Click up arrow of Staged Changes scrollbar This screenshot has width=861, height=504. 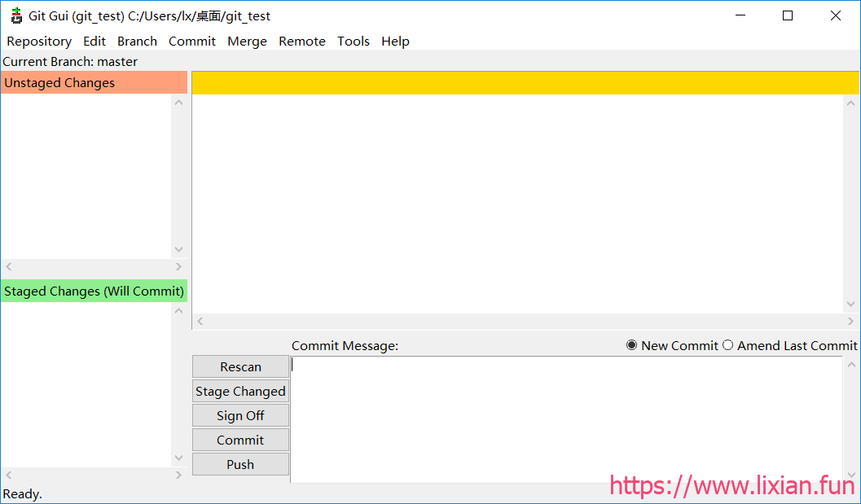(x=179, y=311)
